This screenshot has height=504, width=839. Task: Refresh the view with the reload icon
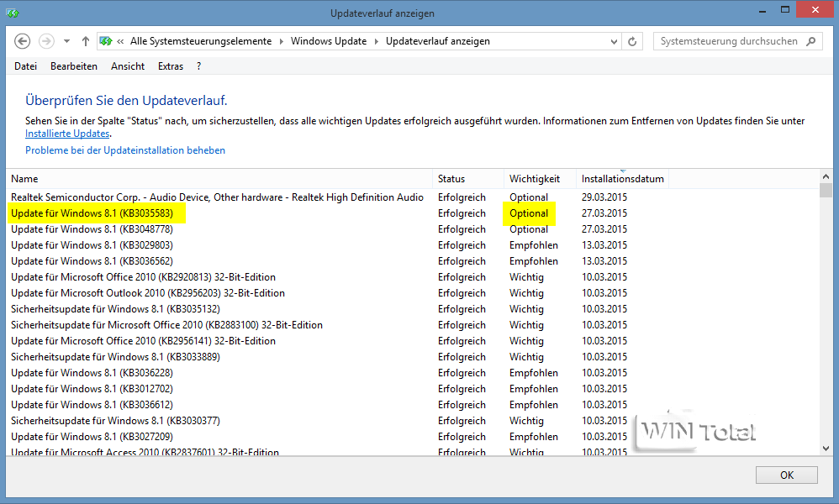[x=632, y=42]
